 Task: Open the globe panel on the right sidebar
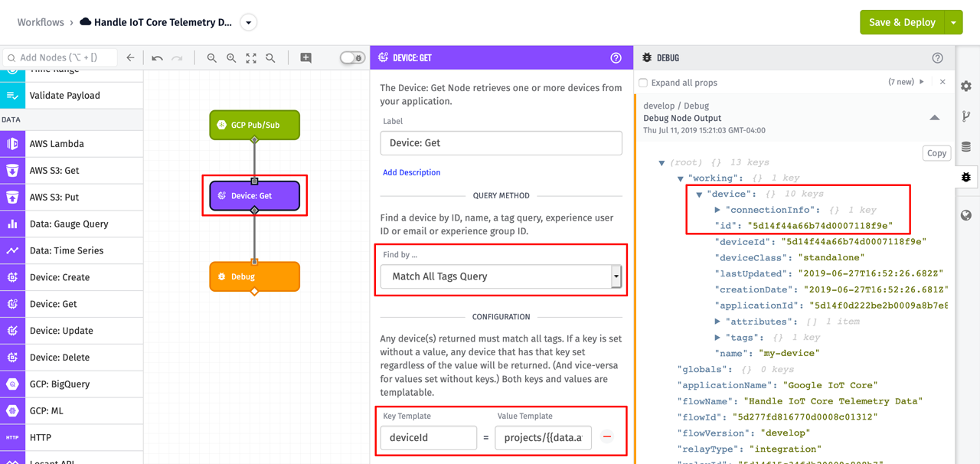click(965, 215)
